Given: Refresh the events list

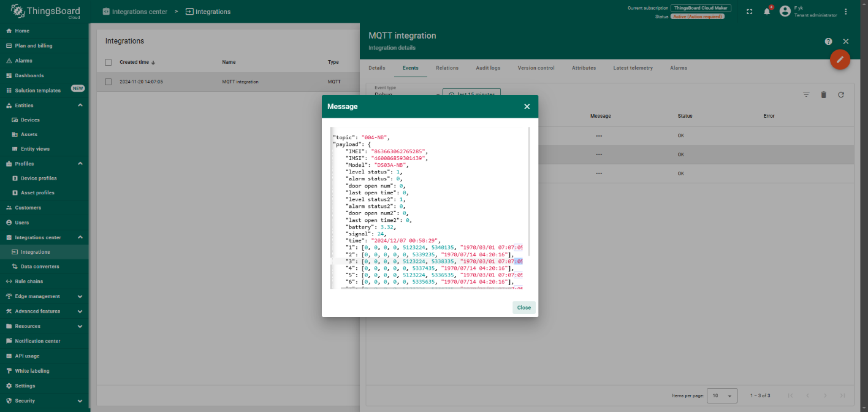Looking at the screenshot, I should [841, 95].
